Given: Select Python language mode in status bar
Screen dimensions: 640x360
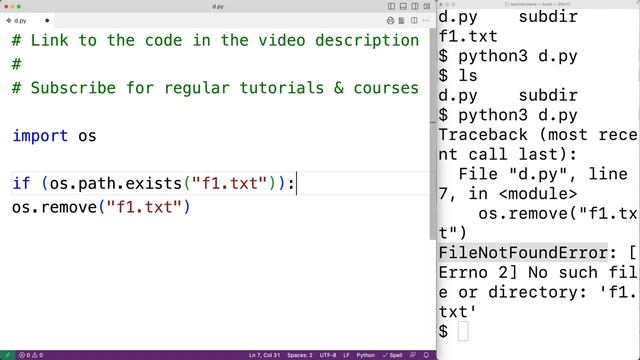Looking at the screenshot, I should point(365,355).
